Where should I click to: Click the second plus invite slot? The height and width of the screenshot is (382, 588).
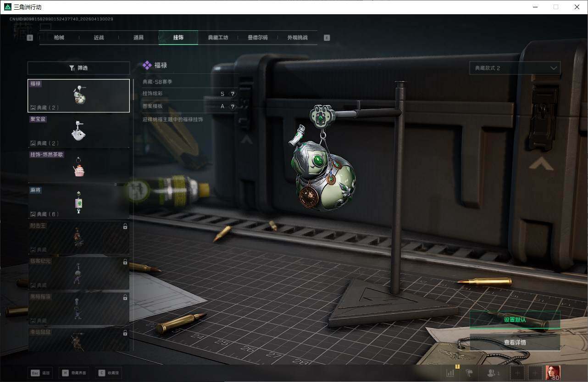535,373
